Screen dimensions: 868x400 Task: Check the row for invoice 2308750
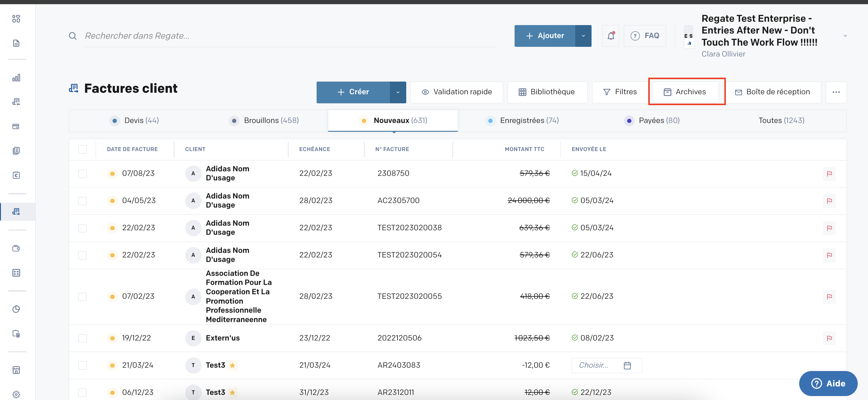click(x=82, y=174)
